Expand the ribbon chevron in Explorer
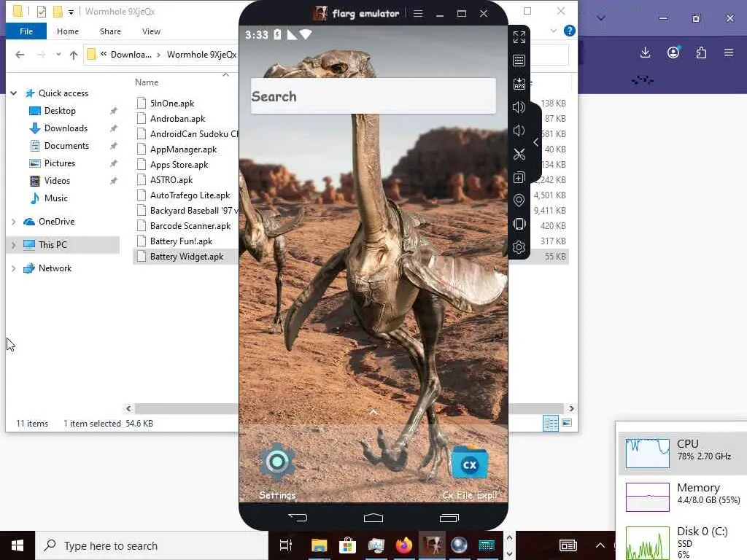The width and height of the screenshot is (747, 560). point(553,31)
